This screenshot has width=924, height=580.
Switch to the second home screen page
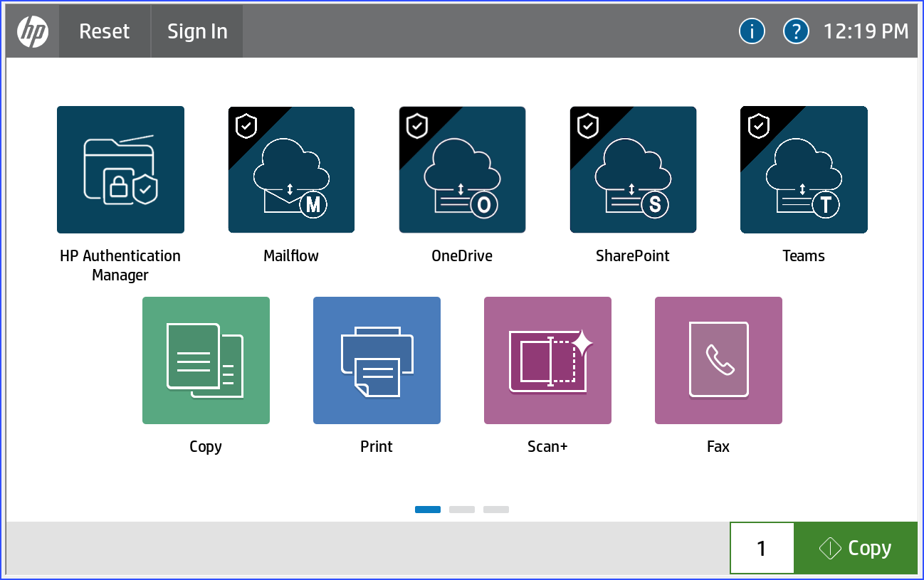pyautogui.click(x=462, y=510)
